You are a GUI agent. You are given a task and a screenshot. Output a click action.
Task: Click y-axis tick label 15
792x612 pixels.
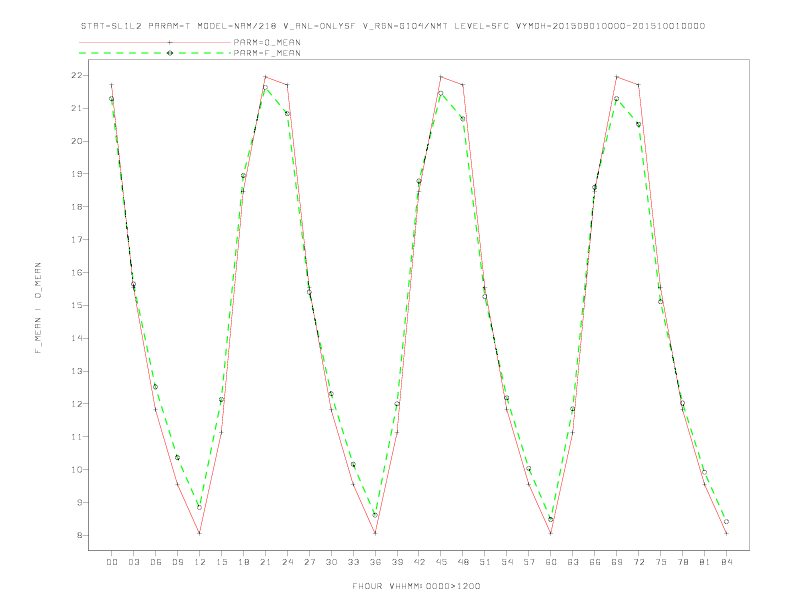pyautogui.click(x=77, y=305)
